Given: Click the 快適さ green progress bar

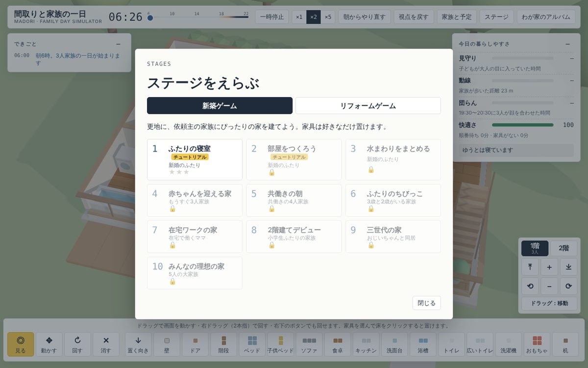Looking at the screenshot, I should tap(522, 125).
